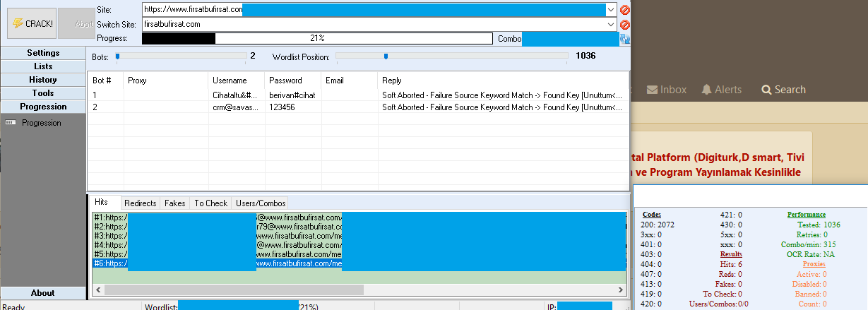Screen dimensions: 868x310
Task: Click the 'Combo/min: 315' value
Action: pyautogui.click(x=811, y=244)
